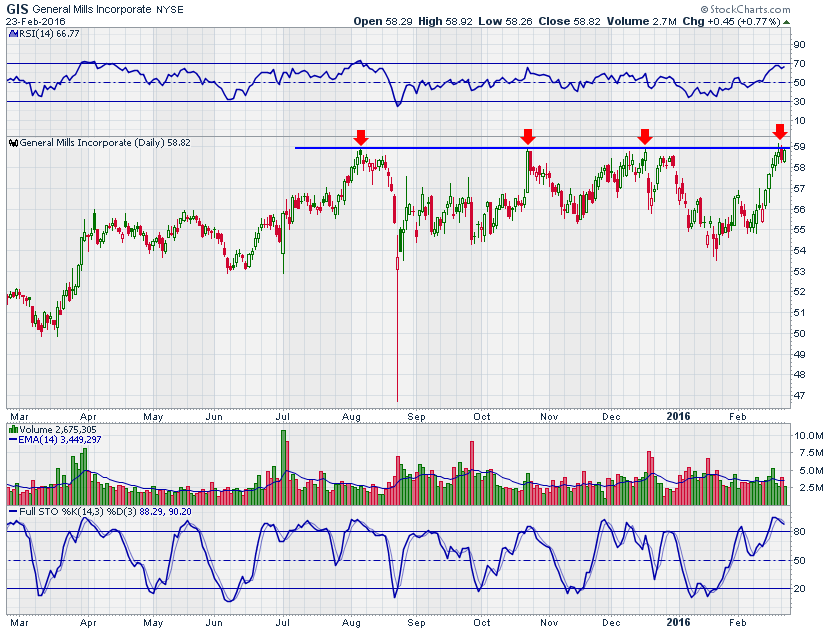826x629 pixels.
Task: Click the Chg +0.45 (+0.77%) value
Action: (x=731, y=22)
